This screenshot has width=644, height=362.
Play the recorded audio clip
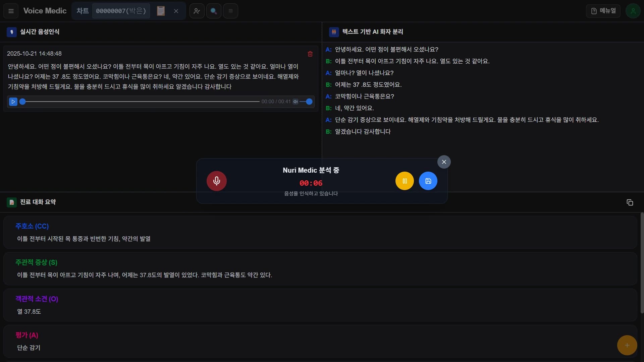coord(13,102)
